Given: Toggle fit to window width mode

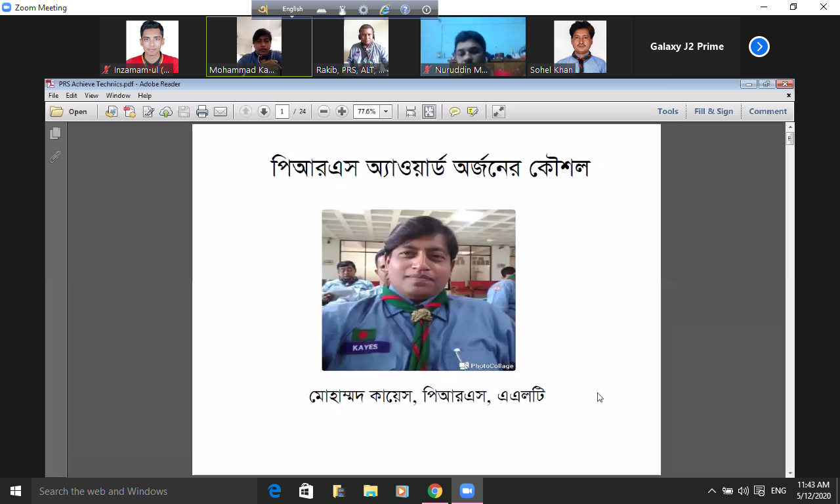Looking at the screenshot, I should pyautogui.click(x=411, y=112).
